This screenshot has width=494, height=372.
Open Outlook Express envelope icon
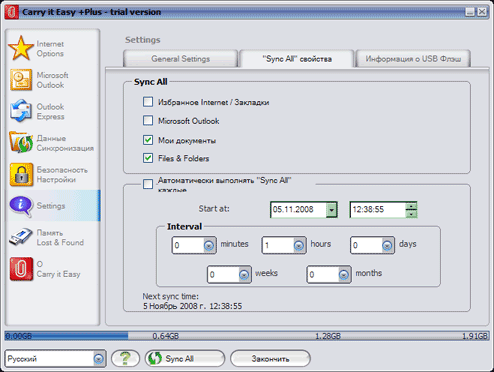pyautogui.click(x=21, y=111)
